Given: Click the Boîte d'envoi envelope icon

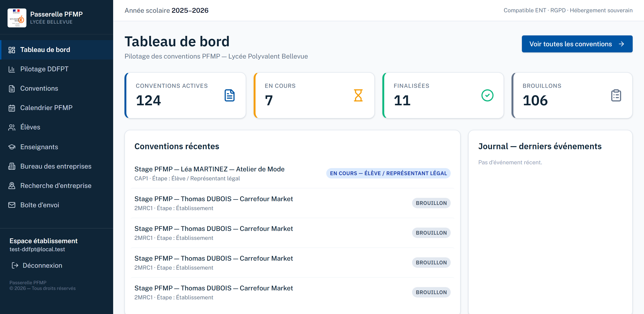Looking at the screenshot, I should 12,205.
